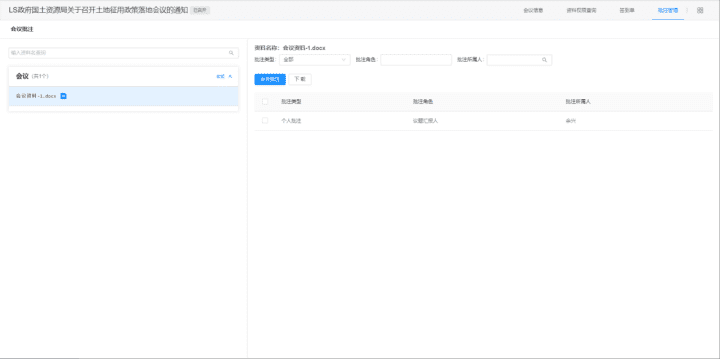
Task: Click the 个人批注 cell in the table
Action: (x=291, y=121)
